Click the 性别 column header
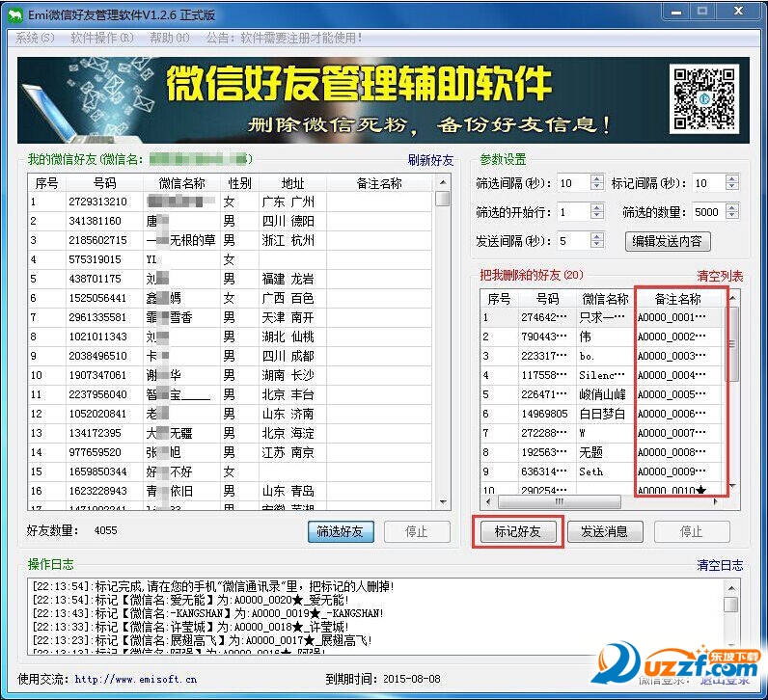 [239, 183]
